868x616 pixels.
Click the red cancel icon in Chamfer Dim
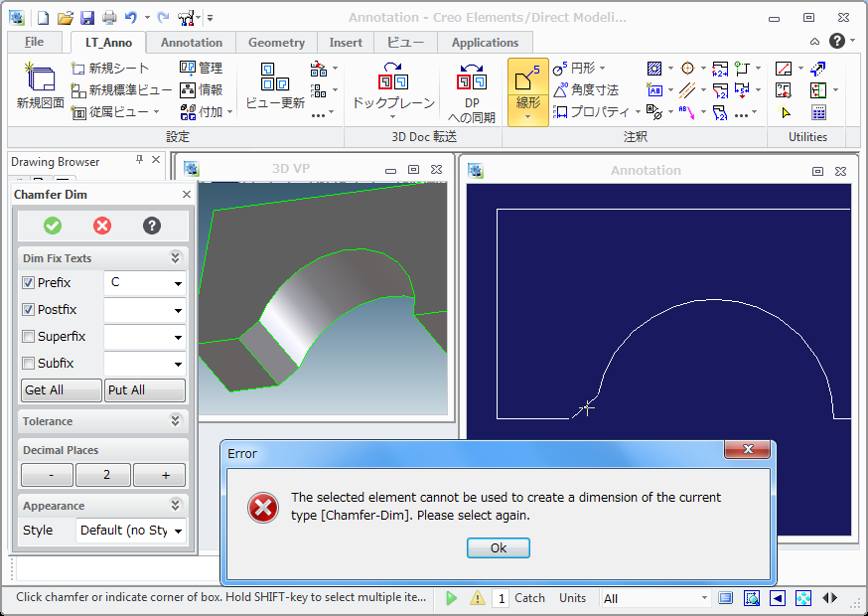(102, 226)
